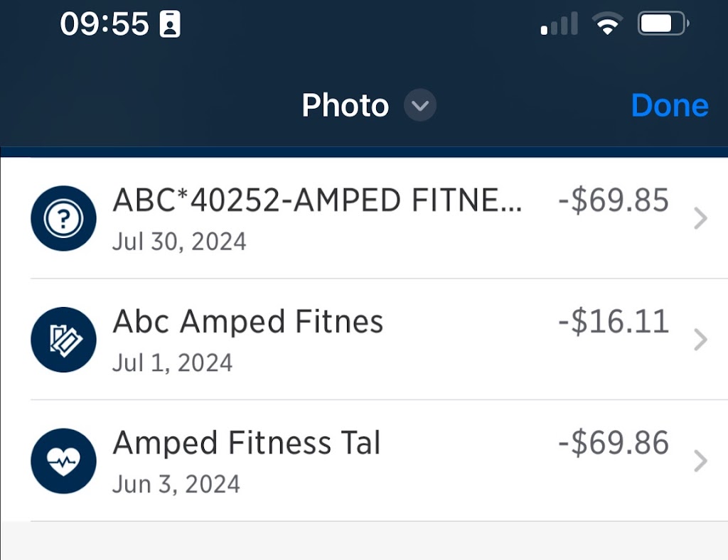Expand the Abc Amped Fitnes row chevron
The image size is (728, 560).
(700, 340)
